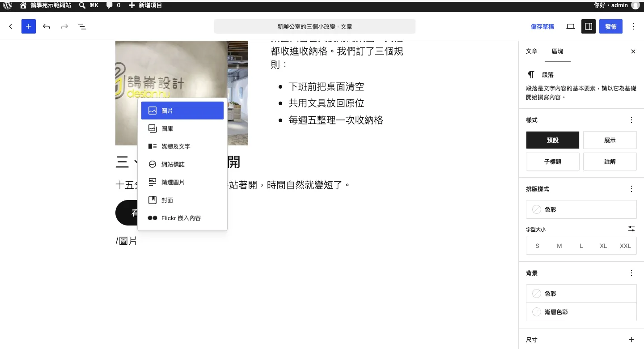The image size is (644, 349).
Task: Open the background 色彩 swatch
Action: 581,294
